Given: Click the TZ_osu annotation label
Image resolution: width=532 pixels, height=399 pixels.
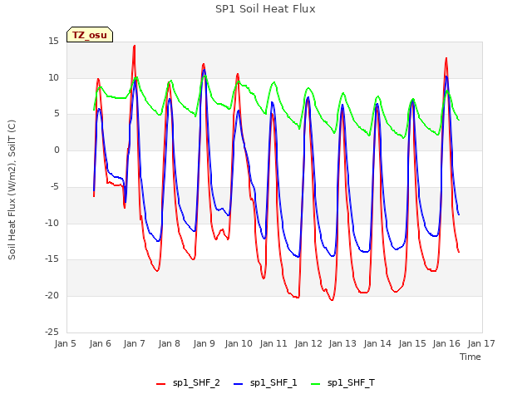Looking at the screenshot, I should 90,35.
